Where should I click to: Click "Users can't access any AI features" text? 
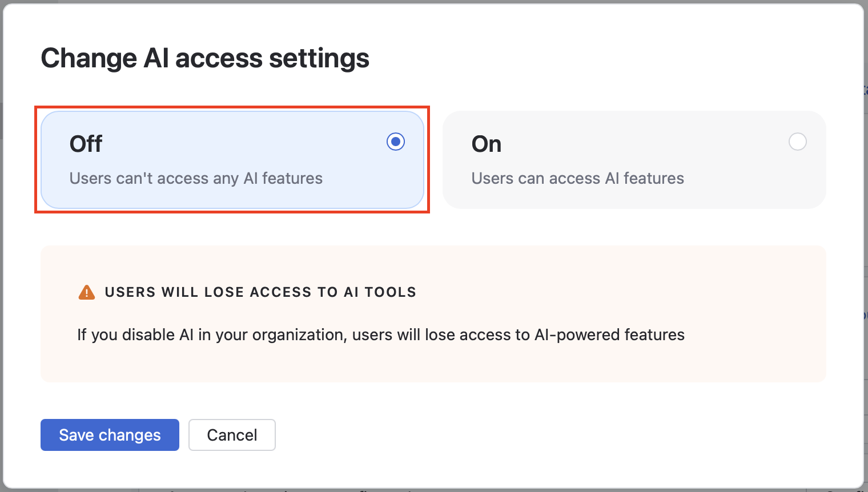click(196, 179)
